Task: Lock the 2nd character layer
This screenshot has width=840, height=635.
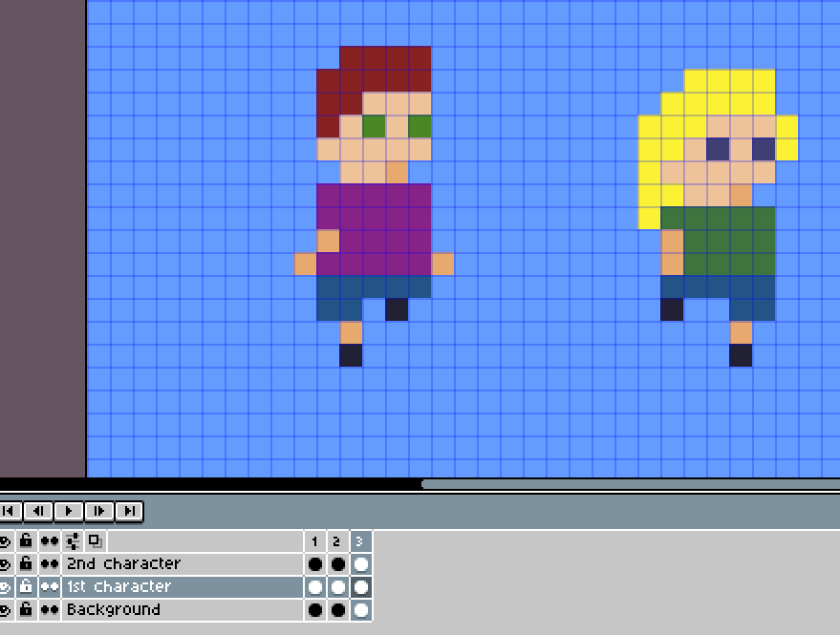Action: pos(26,563)
